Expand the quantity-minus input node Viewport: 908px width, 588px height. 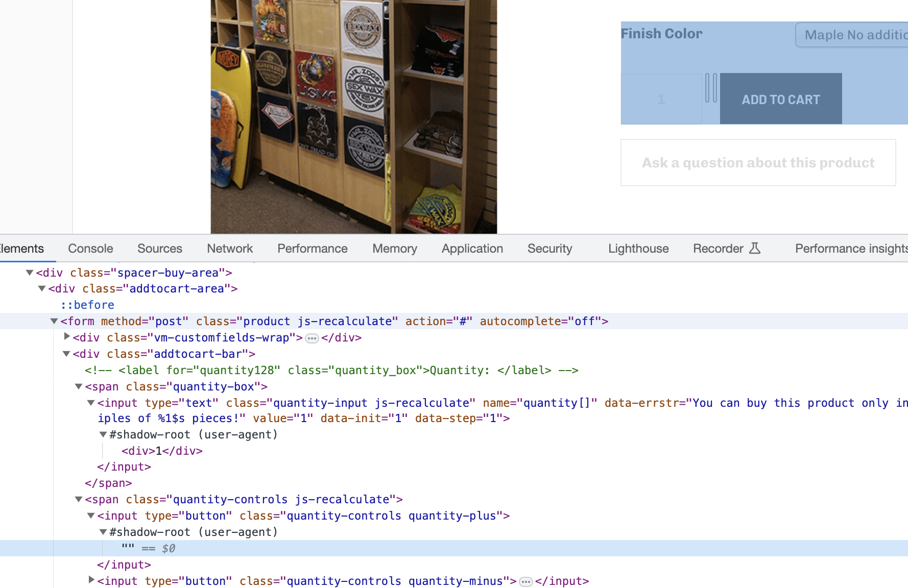[x=91, y=580]
